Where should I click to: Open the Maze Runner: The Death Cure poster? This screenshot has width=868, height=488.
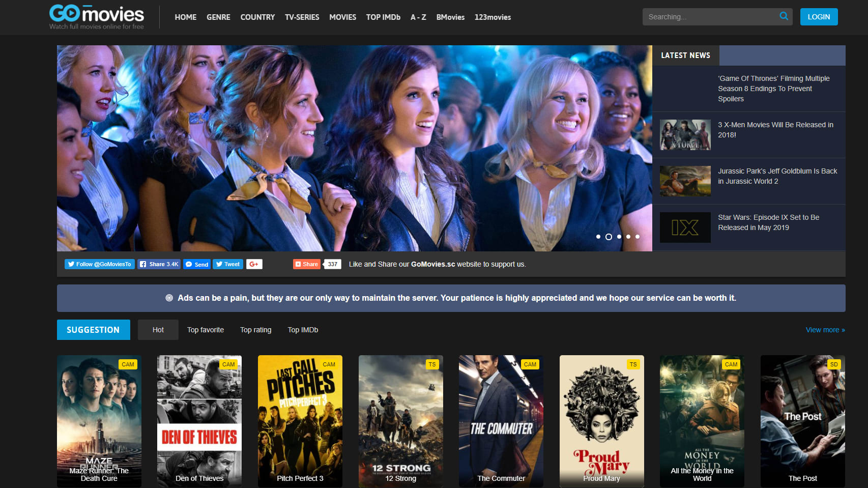point(99,421)
